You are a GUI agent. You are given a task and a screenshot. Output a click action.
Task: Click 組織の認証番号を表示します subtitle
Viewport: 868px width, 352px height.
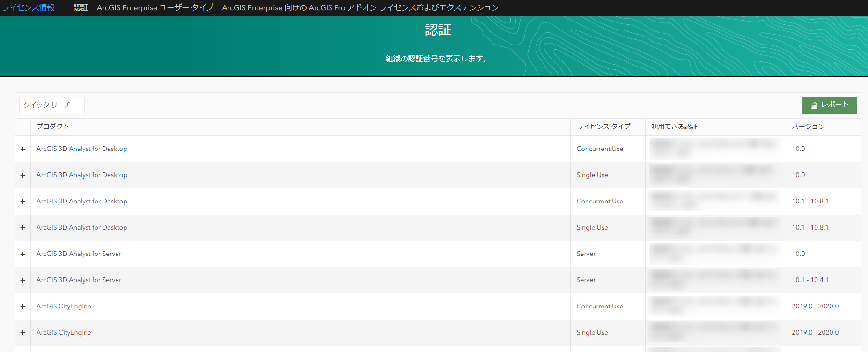(436, 59)
